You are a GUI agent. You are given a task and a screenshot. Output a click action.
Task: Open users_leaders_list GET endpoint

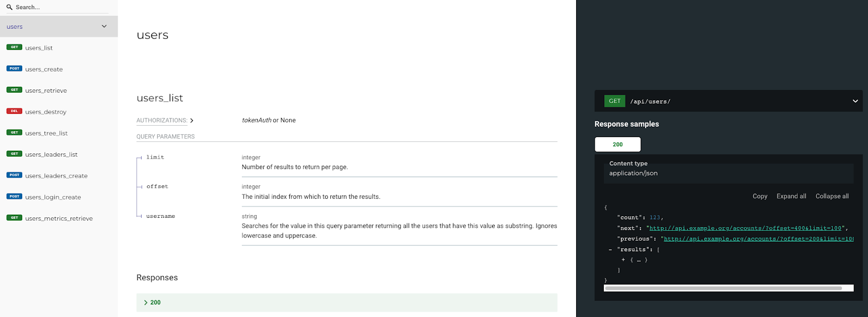(x=59, y=154)
